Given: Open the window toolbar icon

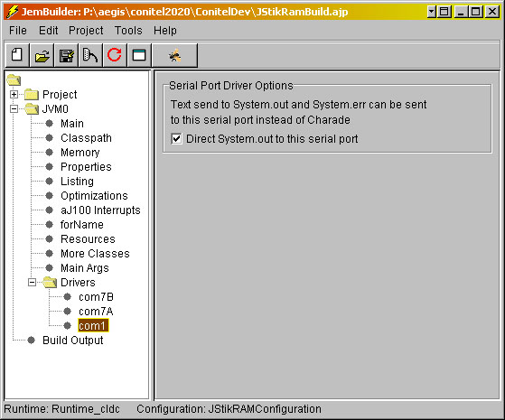Looking at the screenshot, I should click(139, 55).
